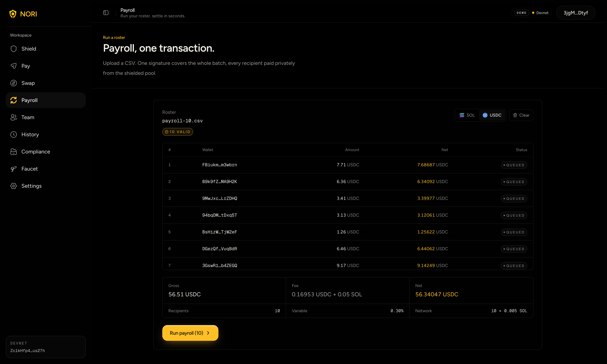Click Net total 56.34047 USDC

437,294
